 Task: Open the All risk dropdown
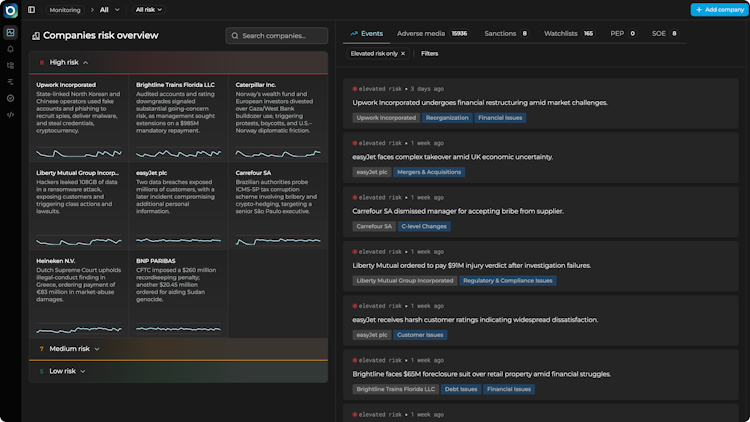pyautogui.click(x=149, y=10)
